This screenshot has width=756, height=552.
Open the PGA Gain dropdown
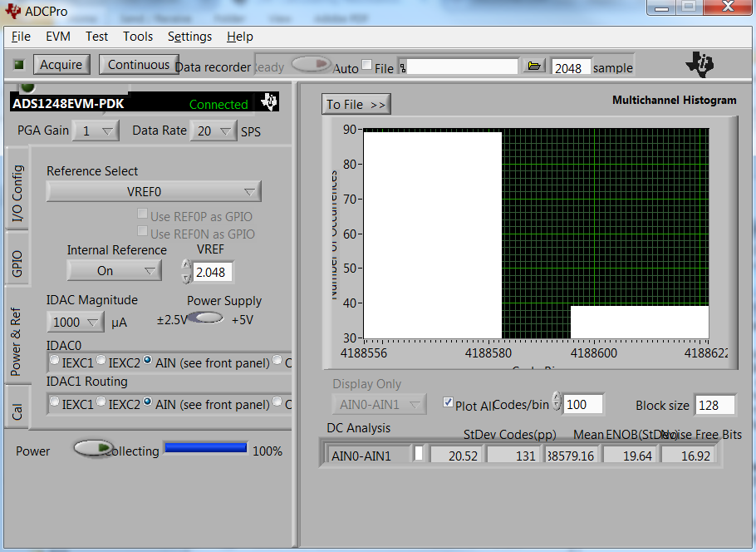tap(96, 131)
